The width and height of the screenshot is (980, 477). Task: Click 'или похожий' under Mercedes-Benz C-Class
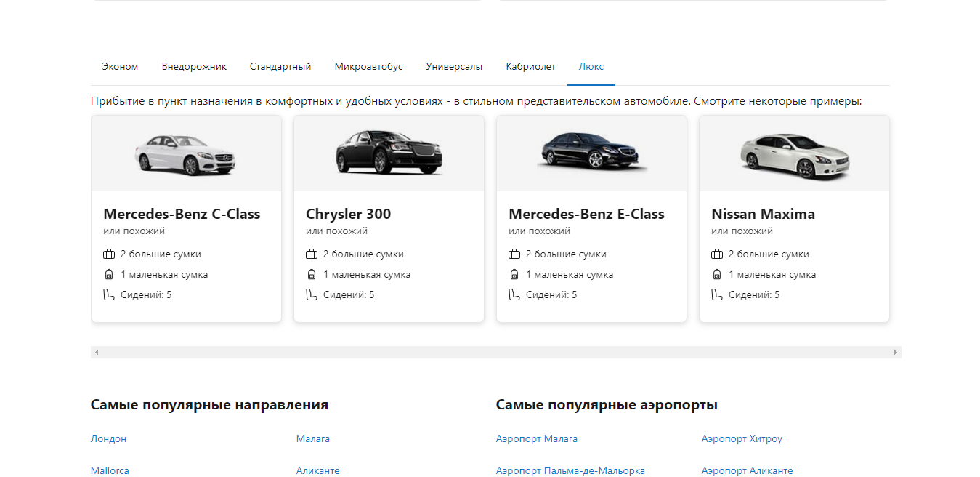pyautogui.click(x=134, y=231)
